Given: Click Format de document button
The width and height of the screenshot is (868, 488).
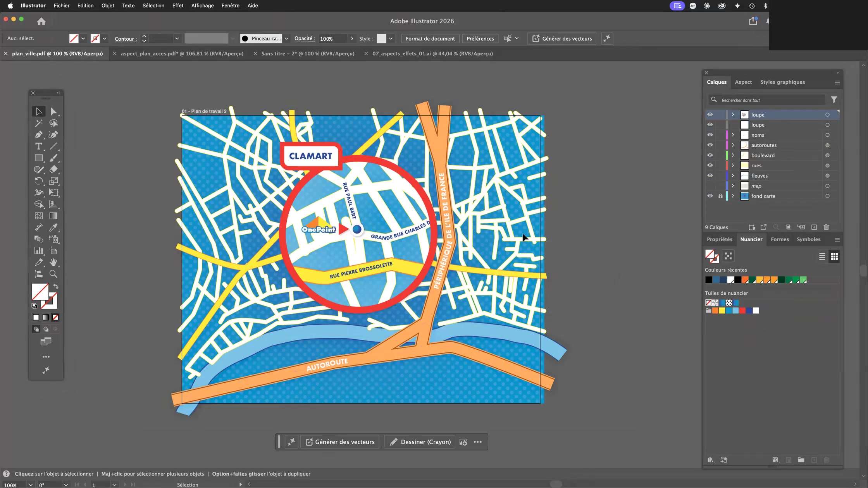Looking at the screenshot, I should coord(430,39).
